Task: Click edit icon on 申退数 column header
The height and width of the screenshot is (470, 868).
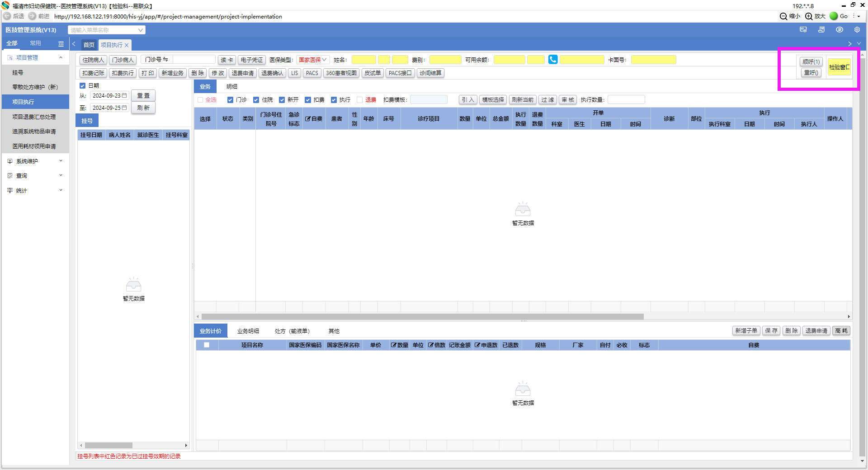Action: tap(477, 345)
